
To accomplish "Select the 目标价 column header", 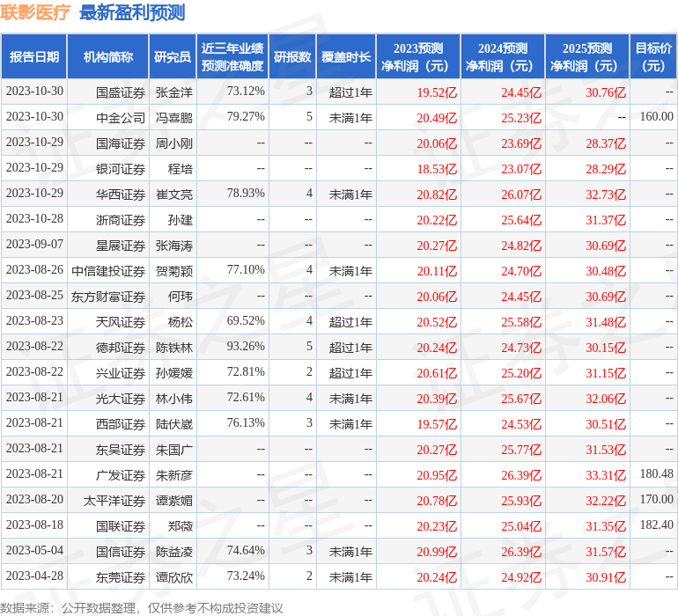I will (x=653, y=57).
